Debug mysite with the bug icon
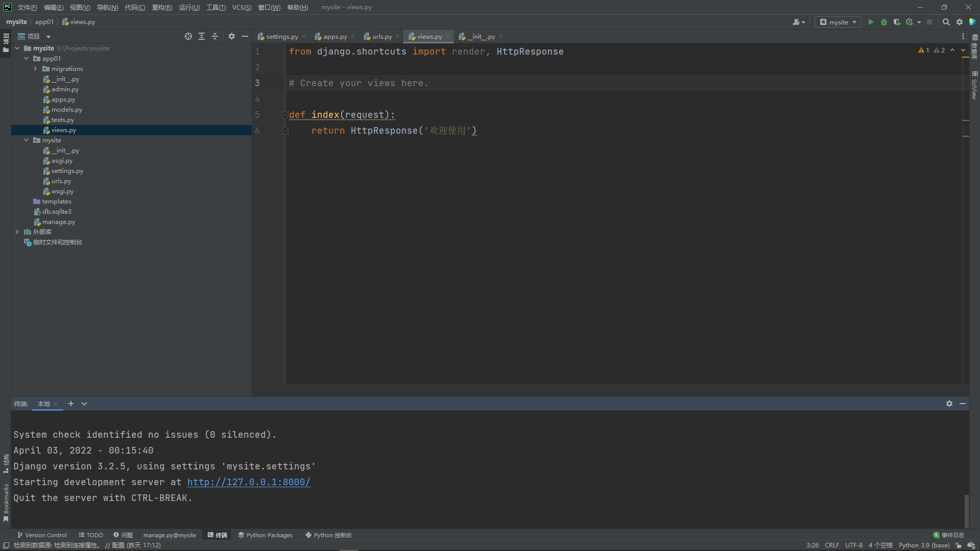 click(x=884, y=22)
